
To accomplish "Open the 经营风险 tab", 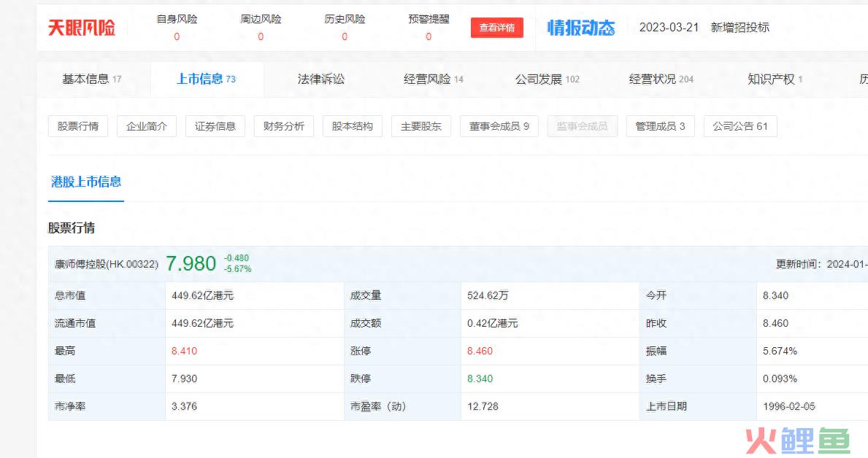I will [x=434, y=79].
